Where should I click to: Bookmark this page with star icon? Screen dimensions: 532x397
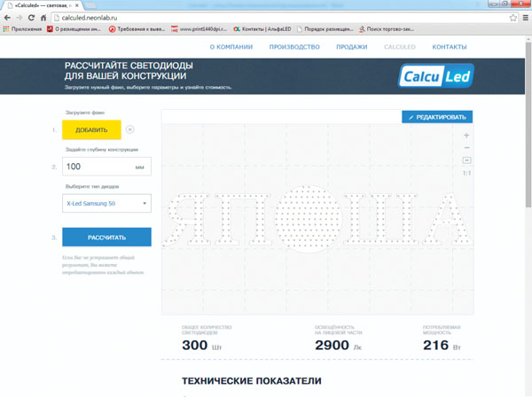(513, 18)
